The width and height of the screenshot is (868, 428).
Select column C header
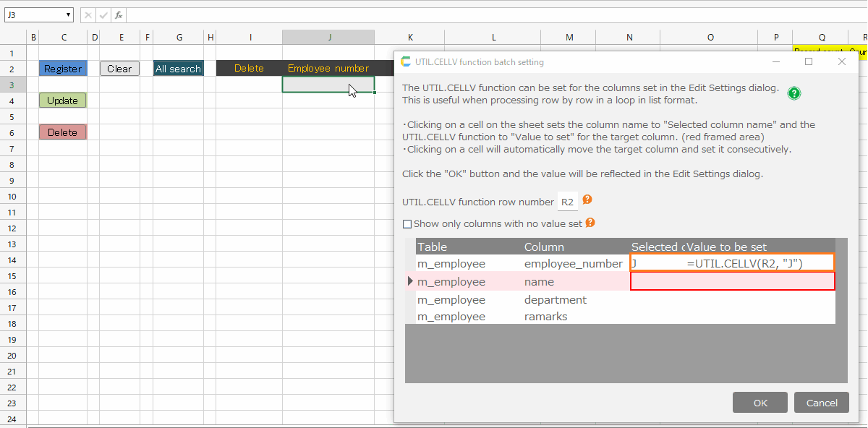pyautogui.click(x=64, y=37)
